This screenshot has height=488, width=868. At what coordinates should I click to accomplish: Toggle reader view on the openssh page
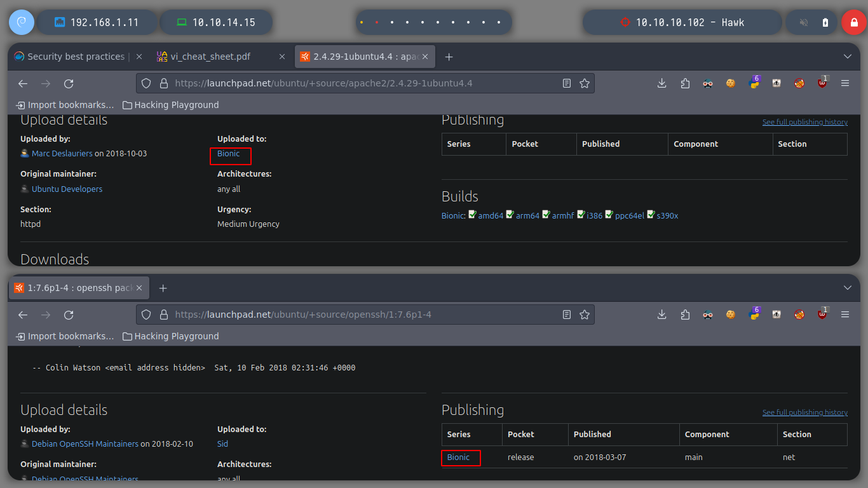click(567, 315)
